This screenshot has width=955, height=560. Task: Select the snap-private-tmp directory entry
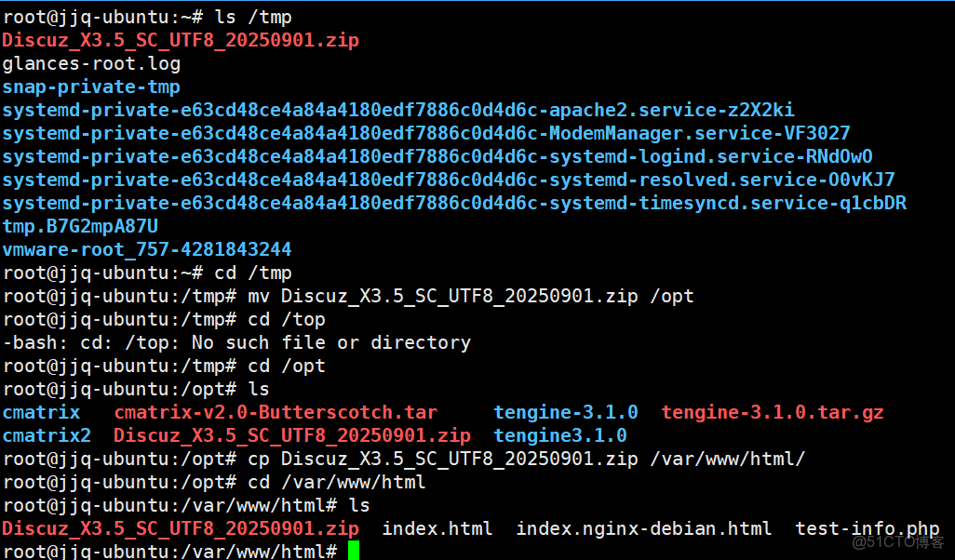91,87
